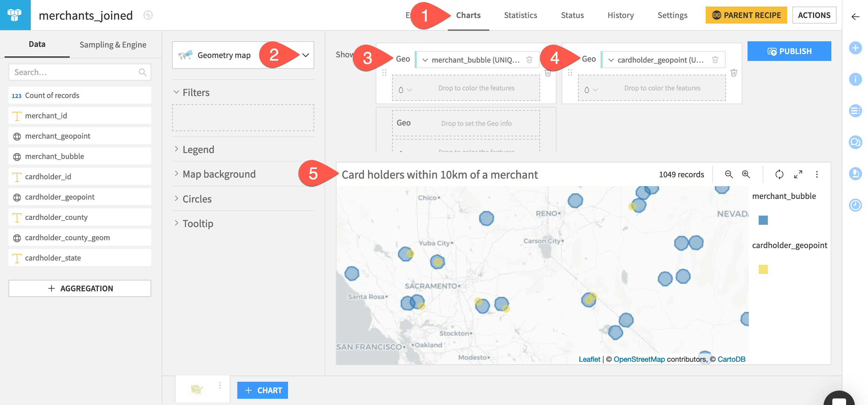The height and width of the screenshot is (405, 868).
Task: Open the PARENT RECIPE
Action: point(746,15)
